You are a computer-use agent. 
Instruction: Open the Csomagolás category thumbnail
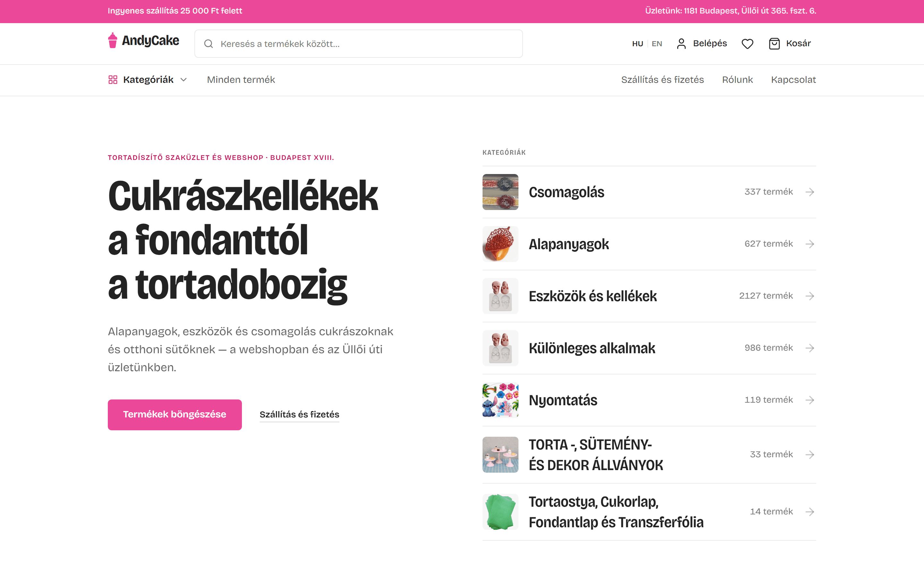point(500,192)
